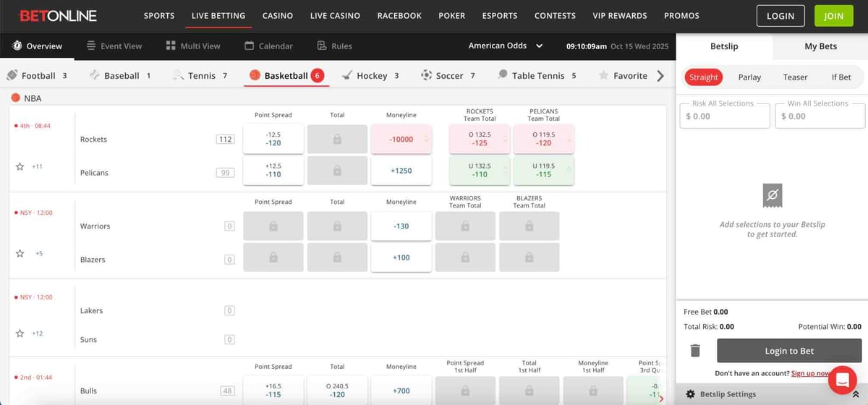Click the Login button
The height and width of the screenshot is (405, 868).
[780, 15]
